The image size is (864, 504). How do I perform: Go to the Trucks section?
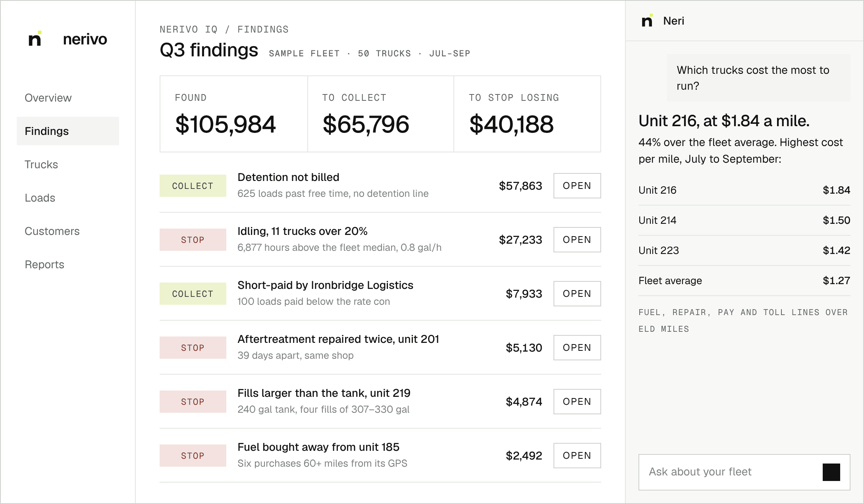click(68, 164)
